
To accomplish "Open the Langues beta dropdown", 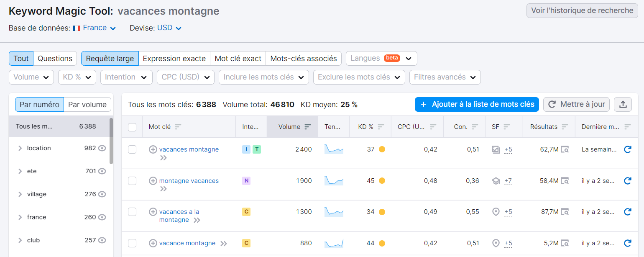I will coord(381,59).
